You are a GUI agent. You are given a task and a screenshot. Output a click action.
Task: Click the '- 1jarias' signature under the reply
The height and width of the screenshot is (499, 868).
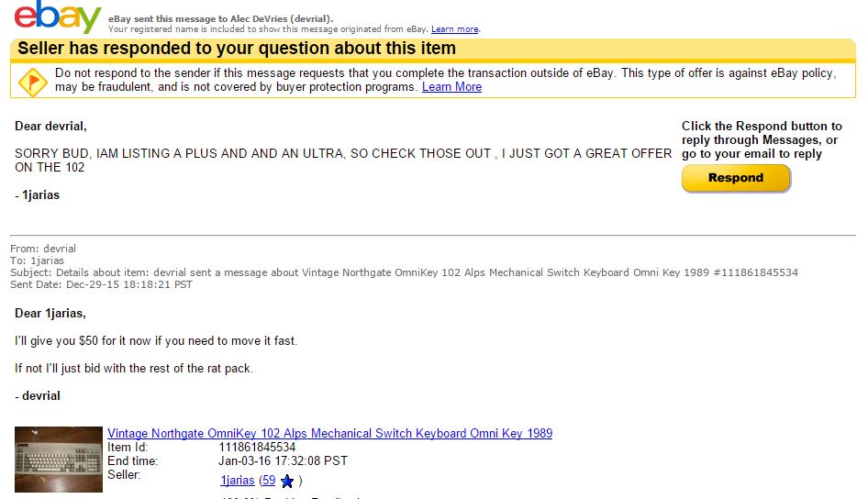click(x=38, y=194)
